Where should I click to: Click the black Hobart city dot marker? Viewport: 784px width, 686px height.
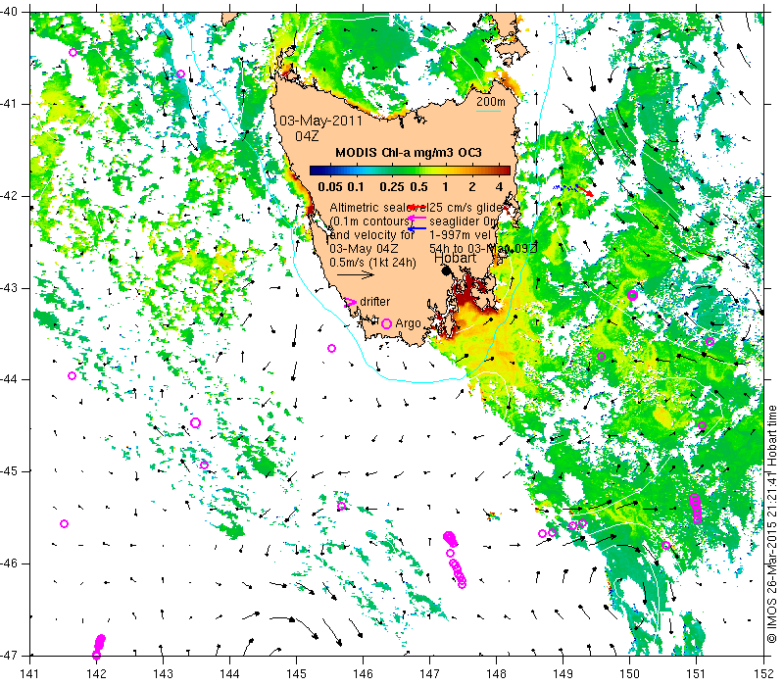(x=447, y=270)
